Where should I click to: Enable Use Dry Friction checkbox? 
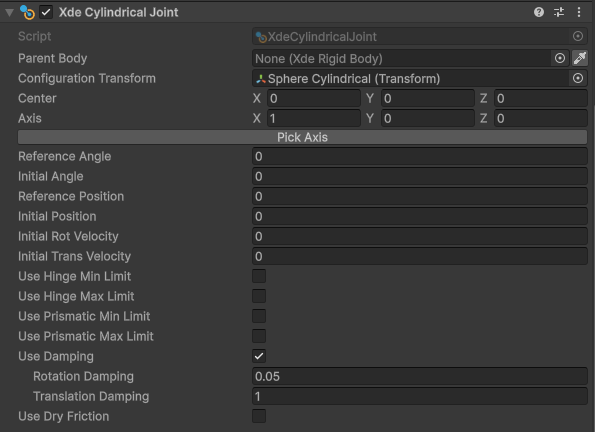pyautogui.click(x=259, y=416)
